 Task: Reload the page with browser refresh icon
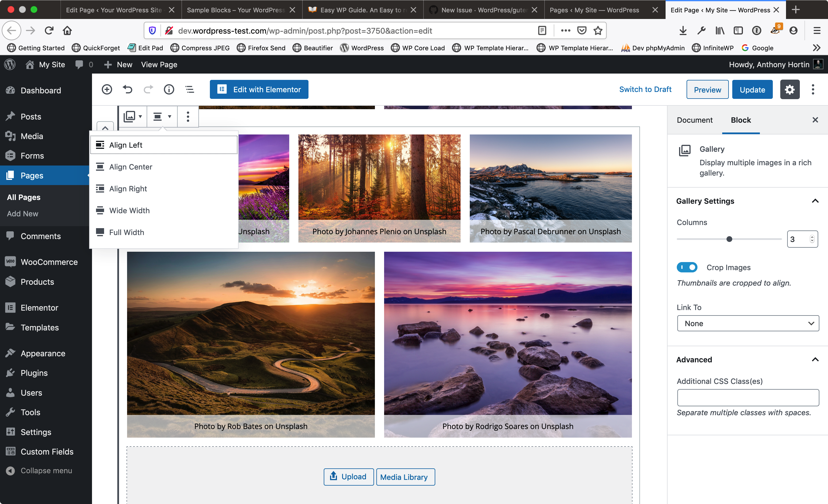coord(49,30)
